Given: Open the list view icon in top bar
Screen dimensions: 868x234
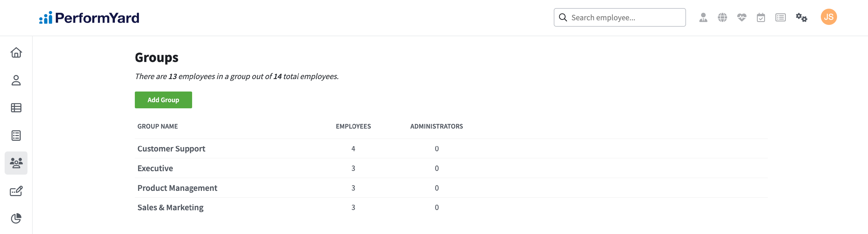Looking at the screenshot, I should click(x=780, y=18).
